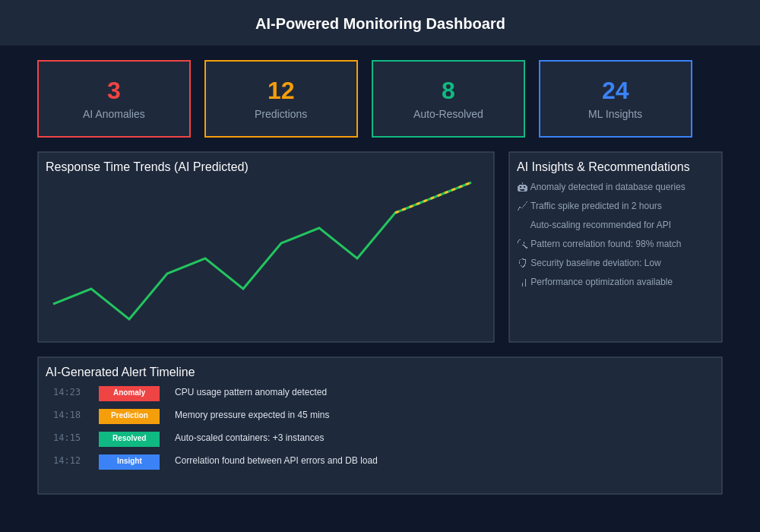View the ML Insights summary card

(616, 99)
